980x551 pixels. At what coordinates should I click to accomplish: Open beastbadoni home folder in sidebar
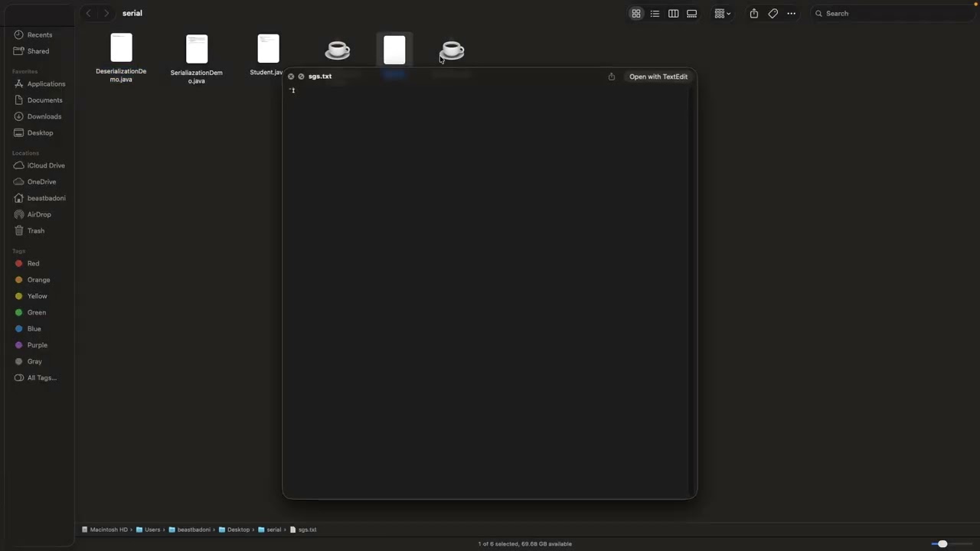46,198
